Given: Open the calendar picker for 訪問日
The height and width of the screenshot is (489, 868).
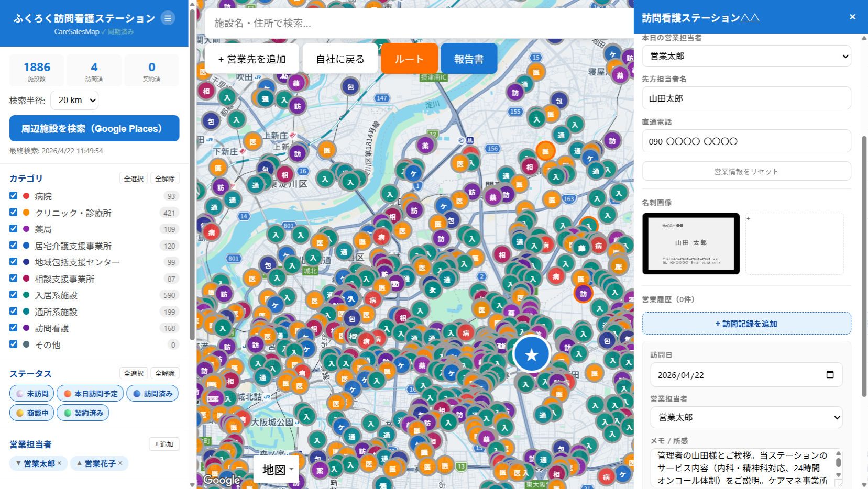Looking at the screenshot, I should point(830,375).
